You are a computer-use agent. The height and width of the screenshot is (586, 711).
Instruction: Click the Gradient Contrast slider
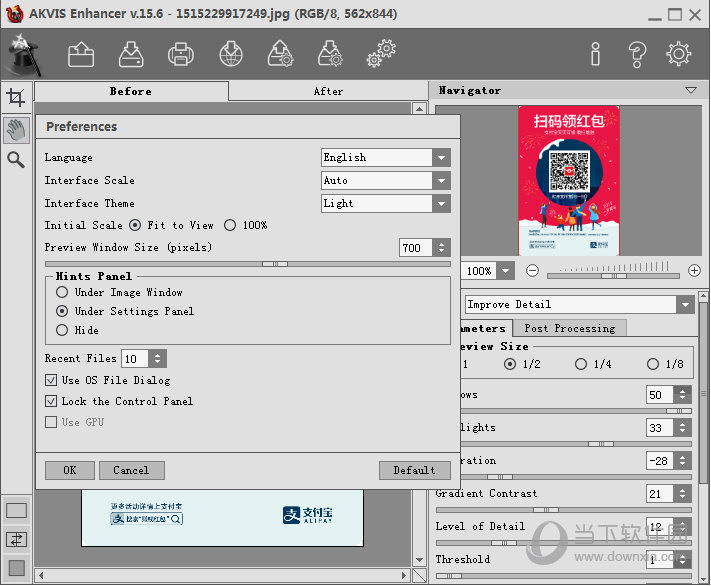click(x=564, y=510)
